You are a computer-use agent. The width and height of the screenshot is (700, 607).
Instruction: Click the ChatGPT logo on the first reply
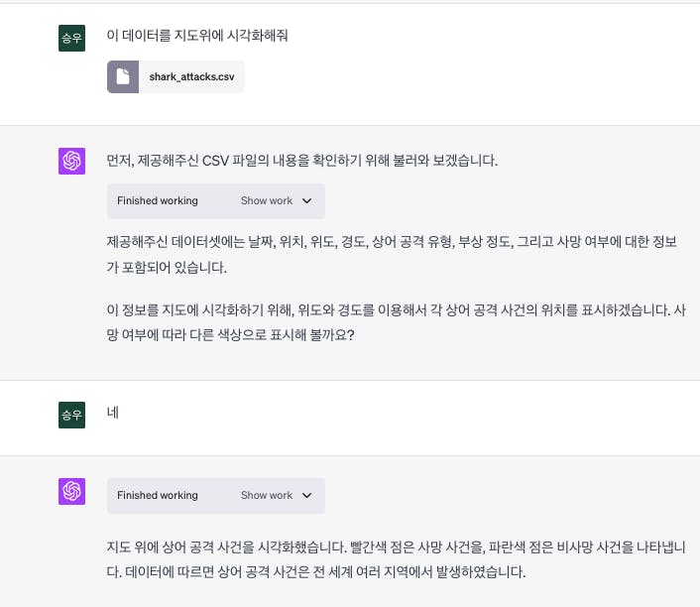[72, 161]
